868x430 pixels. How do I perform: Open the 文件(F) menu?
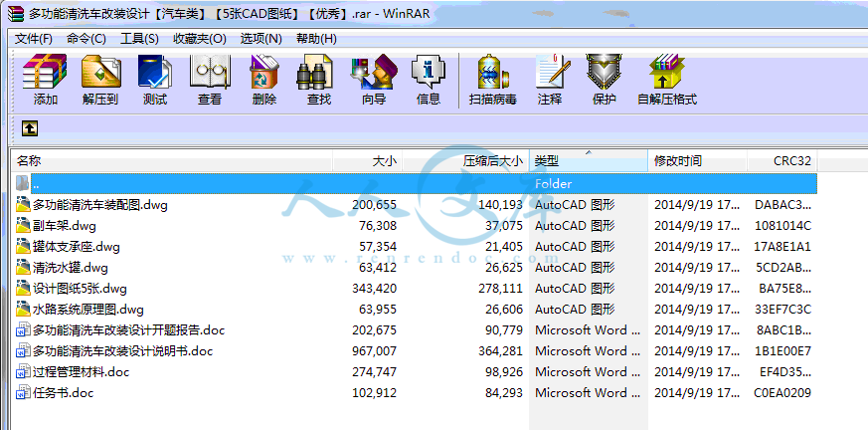[x=33, y=38]
